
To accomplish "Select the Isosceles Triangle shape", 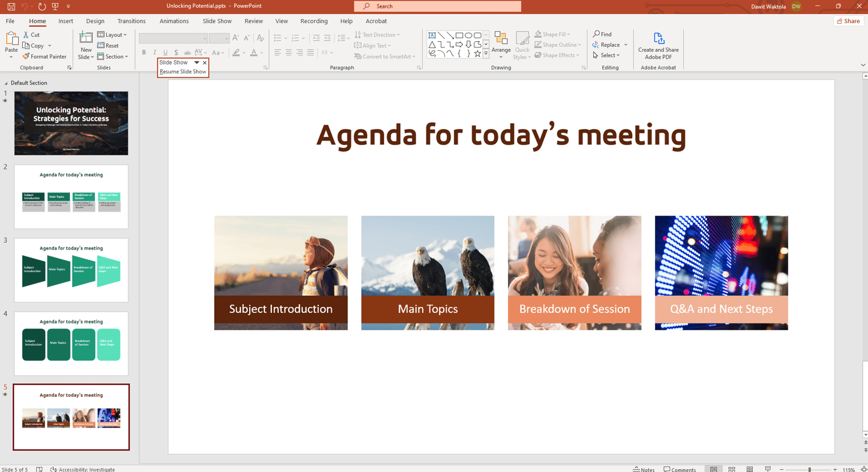I will tap(432, 44).
